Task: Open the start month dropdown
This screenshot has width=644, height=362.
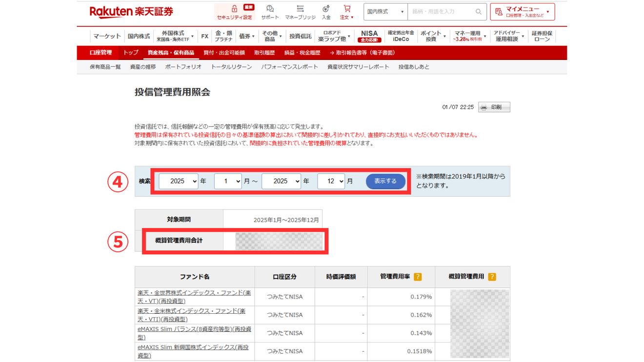Action: [x=228, y=181]
